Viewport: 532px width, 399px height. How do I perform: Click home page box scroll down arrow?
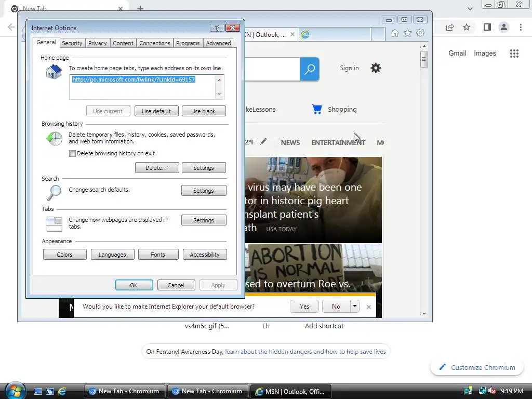pos(220,95)
